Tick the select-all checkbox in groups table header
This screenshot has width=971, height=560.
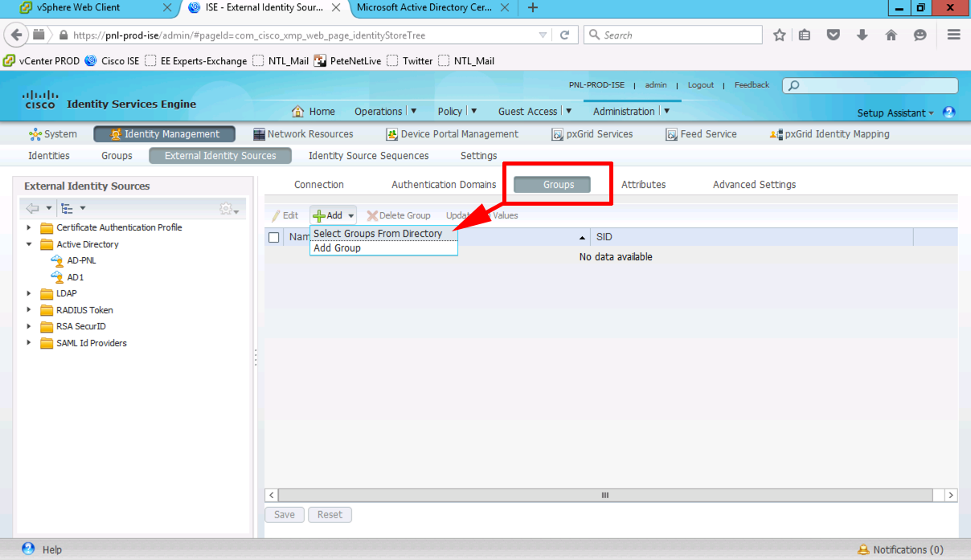click(x=274, y=237)
